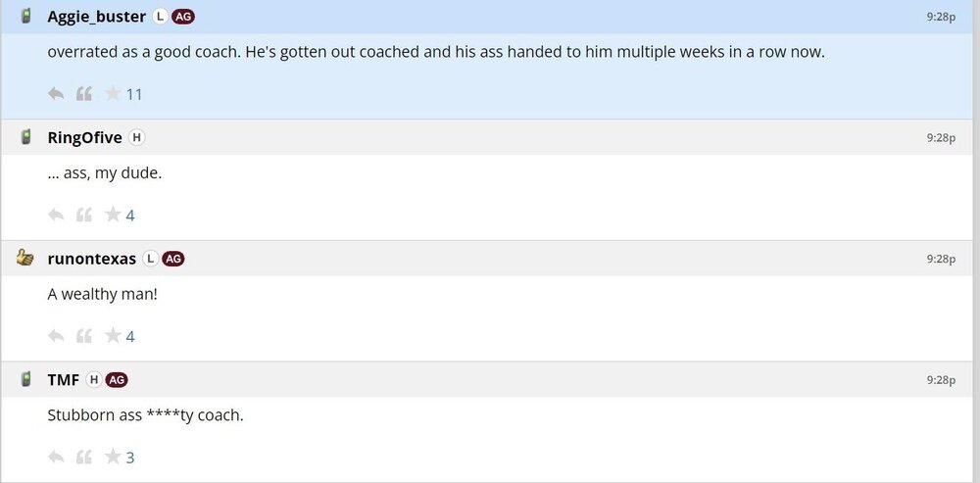Click the AG badge beside Aggie_buster
Image resolution: width=980 pixels, height=483 pixels.
tap(182, 17)
